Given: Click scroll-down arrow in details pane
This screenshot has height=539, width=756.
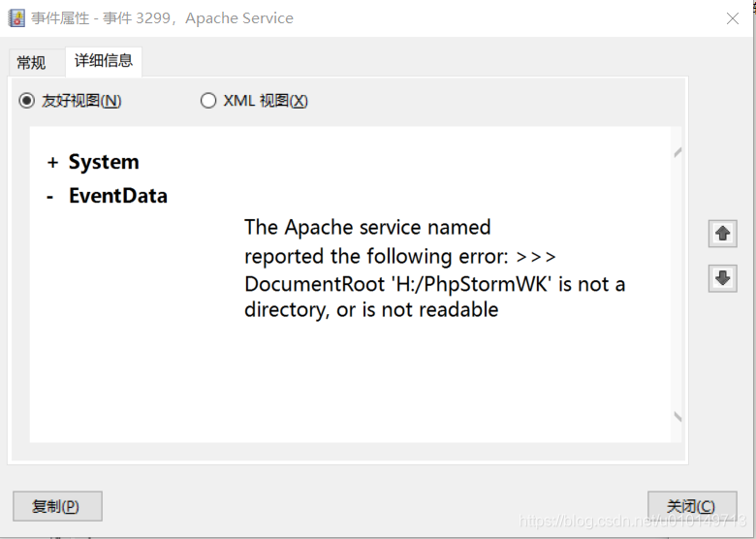Looking at the screenshot, I should 677,417.
